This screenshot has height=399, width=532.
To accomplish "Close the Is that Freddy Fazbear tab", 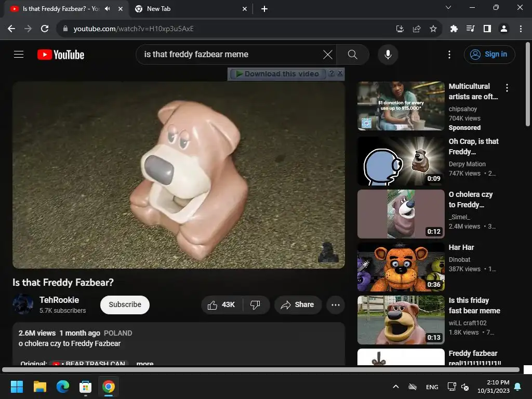I will [x=121, y=9].
